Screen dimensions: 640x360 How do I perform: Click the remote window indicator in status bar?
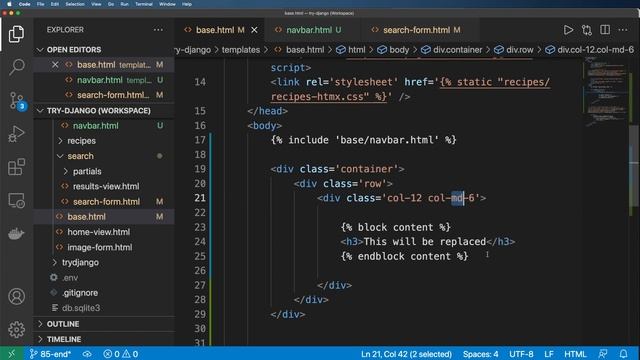click(11, 353)
